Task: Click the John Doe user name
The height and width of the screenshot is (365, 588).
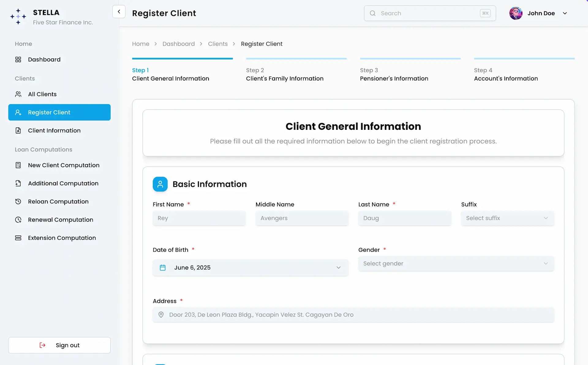Action: [541, 13]
